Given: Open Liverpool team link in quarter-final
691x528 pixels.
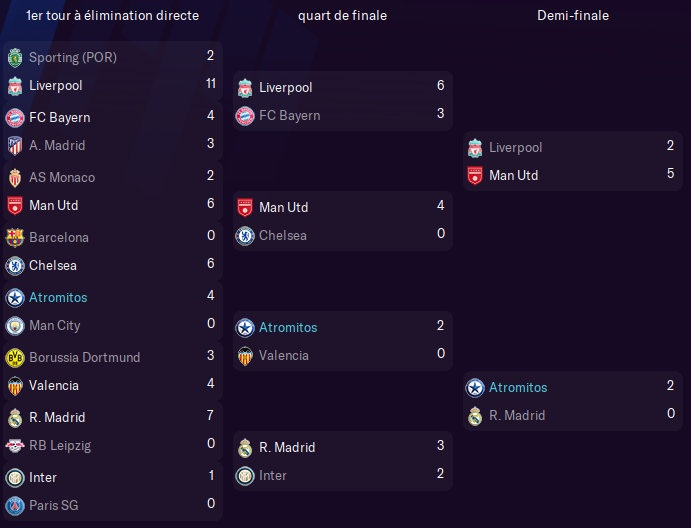Looking at the screenshot, I should tap(286, 87).
